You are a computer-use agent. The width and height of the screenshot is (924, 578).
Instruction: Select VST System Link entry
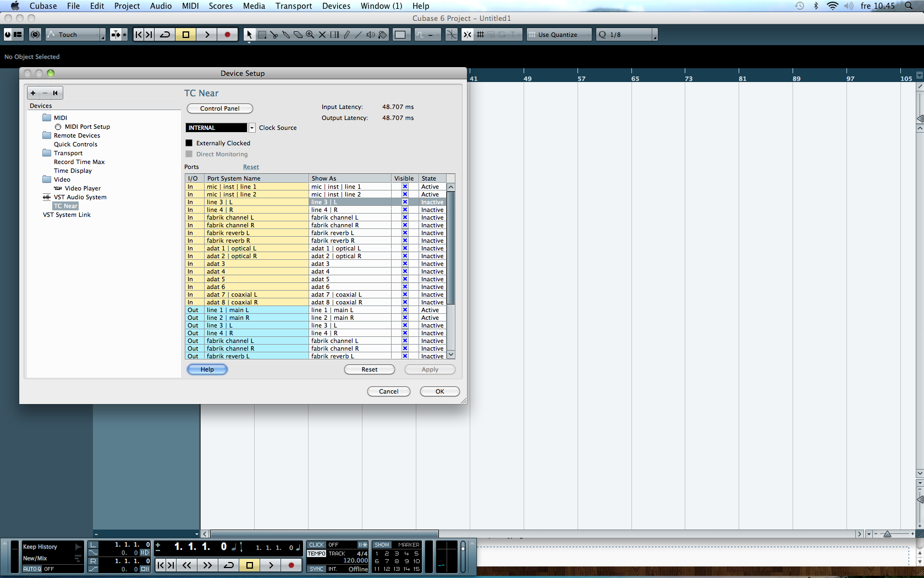click(x=67, y=215)
